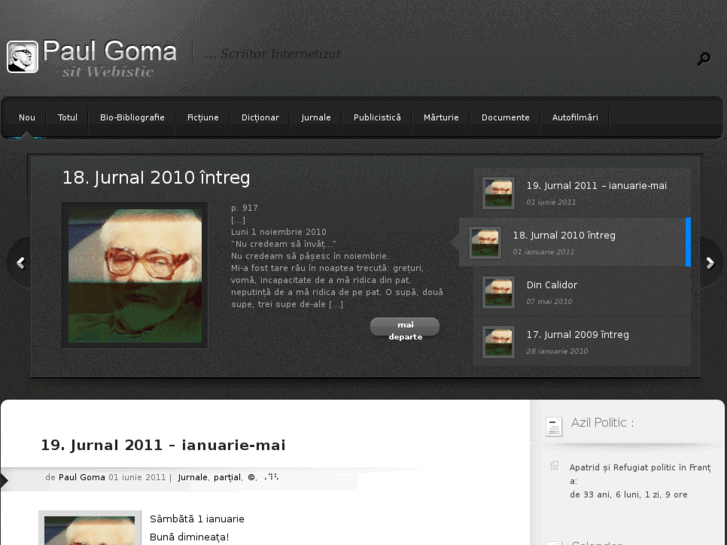The image size is (727, 545).
Task: Open the Autofilmări menu item
Action: pos(575,118)
